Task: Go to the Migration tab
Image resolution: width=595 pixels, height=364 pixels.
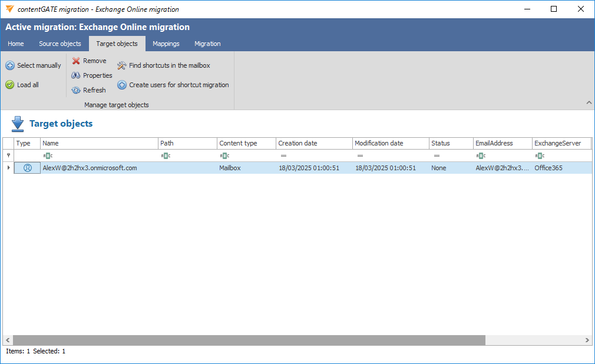Action: click(207, 44)
